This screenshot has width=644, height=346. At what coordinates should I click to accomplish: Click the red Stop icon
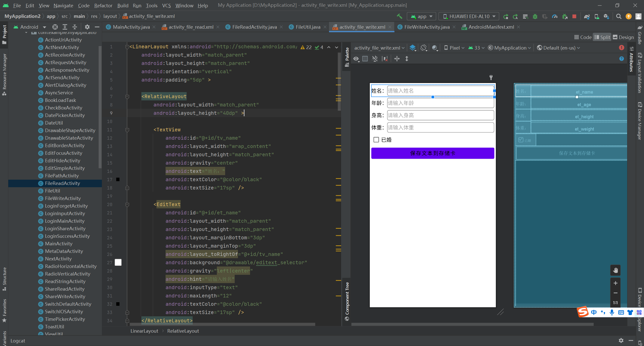[574, 16]
